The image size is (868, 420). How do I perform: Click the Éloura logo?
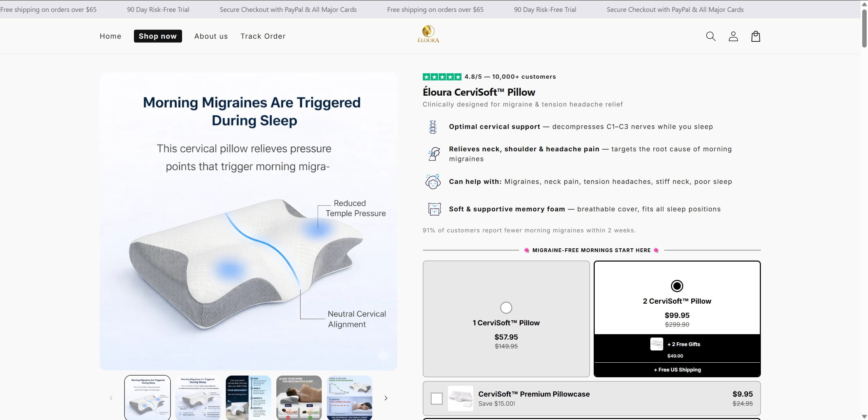[x=428, y=34]
